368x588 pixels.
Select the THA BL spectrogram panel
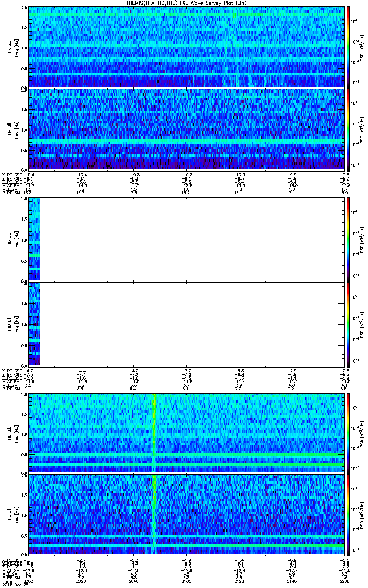(x=185, y=47)
